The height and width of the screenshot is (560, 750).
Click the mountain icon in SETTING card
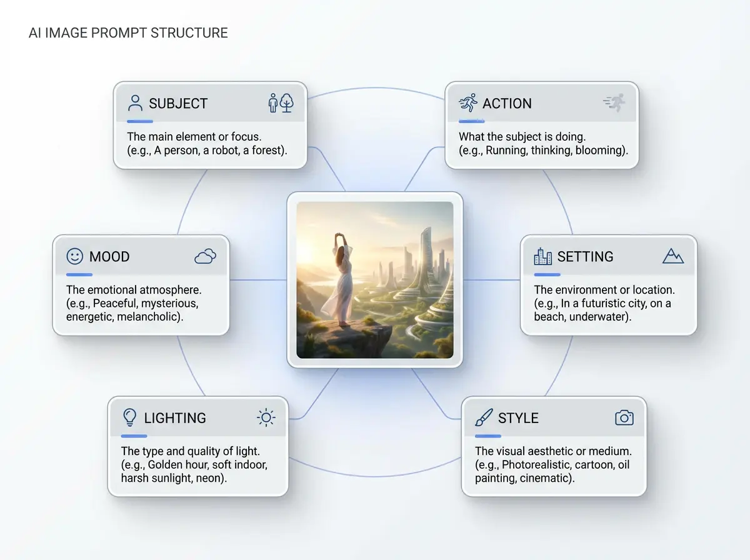tap(673, 256)
